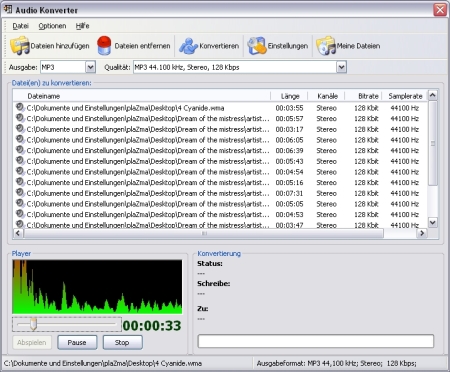Select the file with length 00:05:05
This screenshot has height=372, width=450.
(x=220, y=204)
